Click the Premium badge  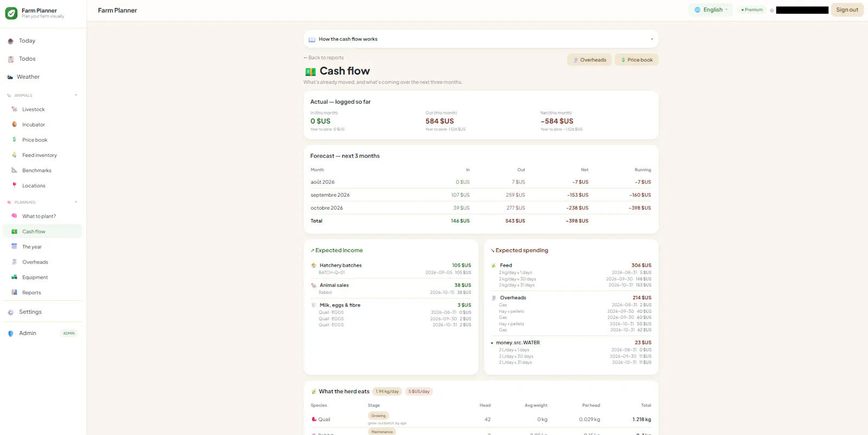752,10
